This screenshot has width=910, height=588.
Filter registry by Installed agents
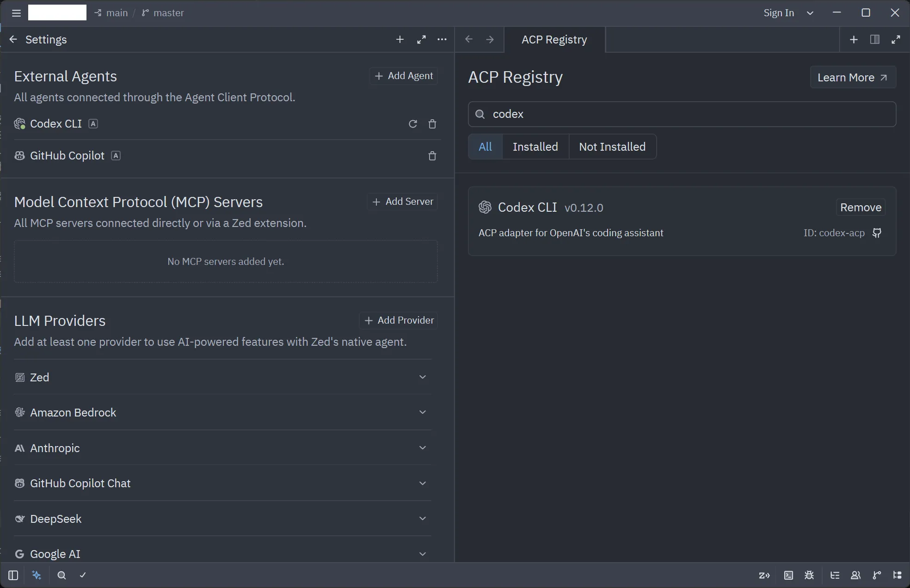[535, 147]
